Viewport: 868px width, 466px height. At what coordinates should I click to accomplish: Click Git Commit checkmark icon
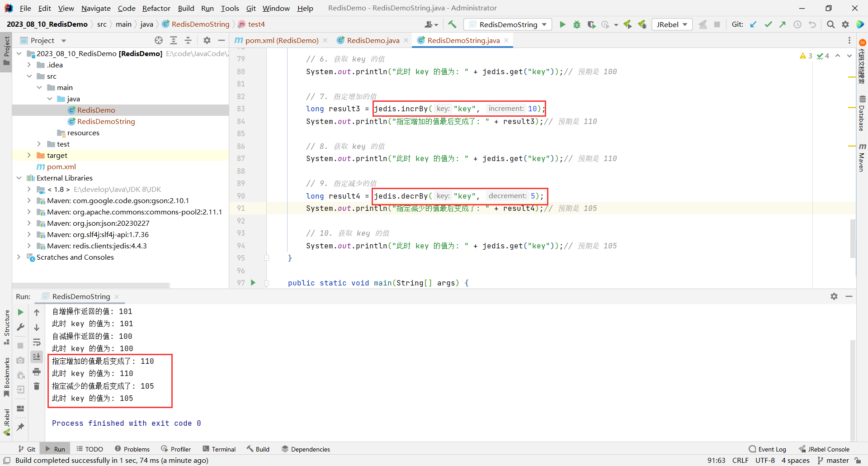point(768,24)
